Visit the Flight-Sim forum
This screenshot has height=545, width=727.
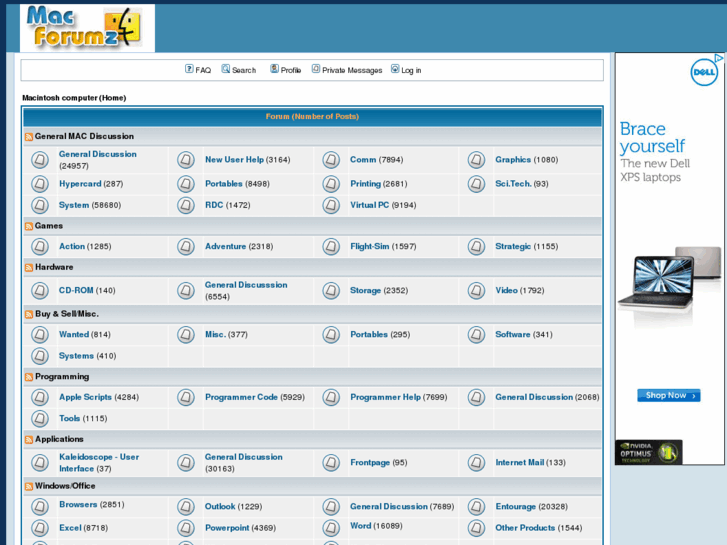pos(370,246)
